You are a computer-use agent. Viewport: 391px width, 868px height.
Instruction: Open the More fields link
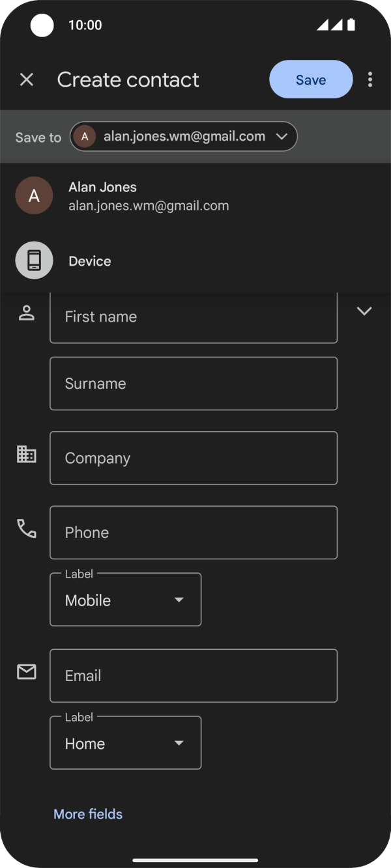(88, 814)
